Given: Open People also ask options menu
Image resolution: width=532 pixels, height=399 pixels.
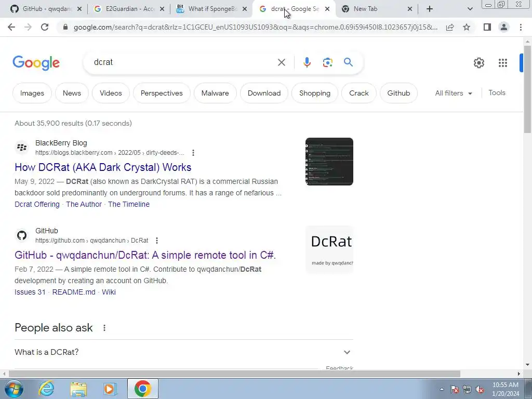Looking at the screenshot, I should [x=104, y=328].
